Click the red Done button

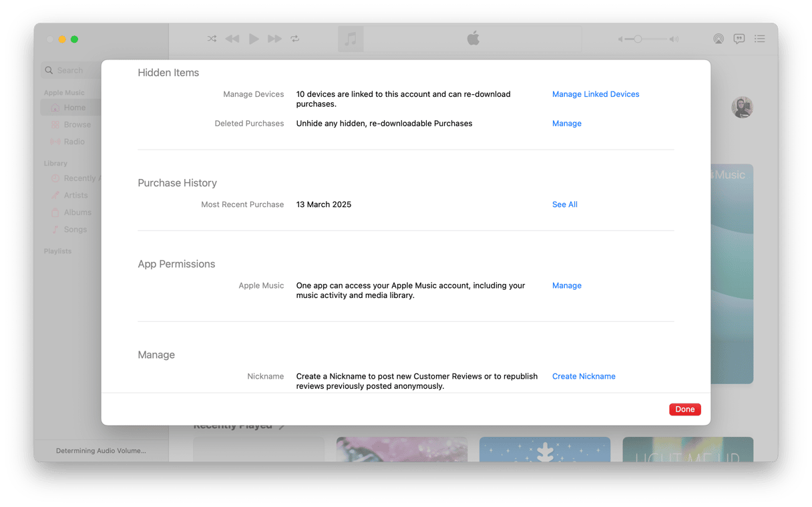685,409
